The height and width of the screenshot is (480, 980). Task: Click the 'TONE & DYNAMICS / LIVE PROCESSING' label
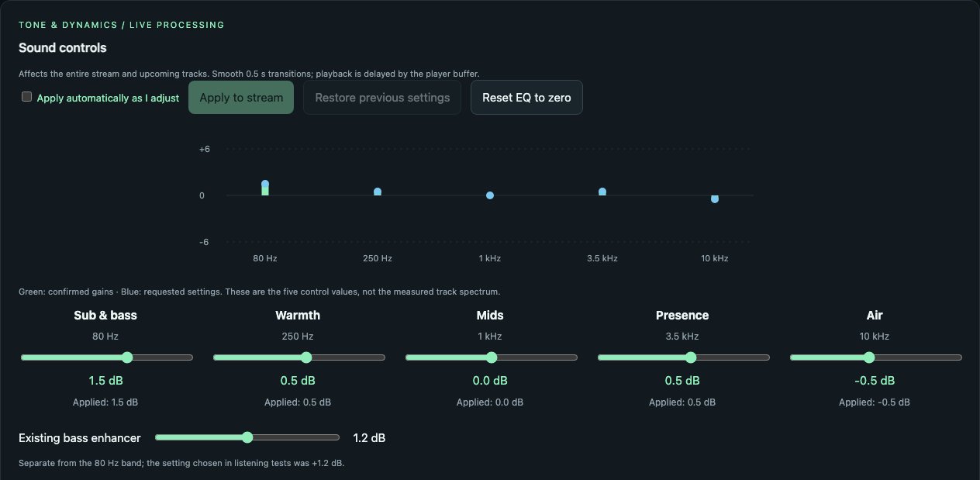click(x=122, y=25)
